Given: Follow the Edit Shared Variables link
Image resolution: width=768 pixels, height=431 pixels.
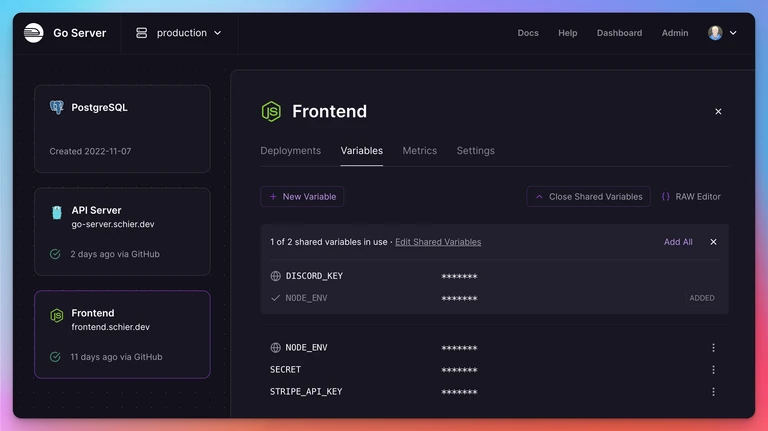Looking at the screenshot, I should click(x=438, y=242).
